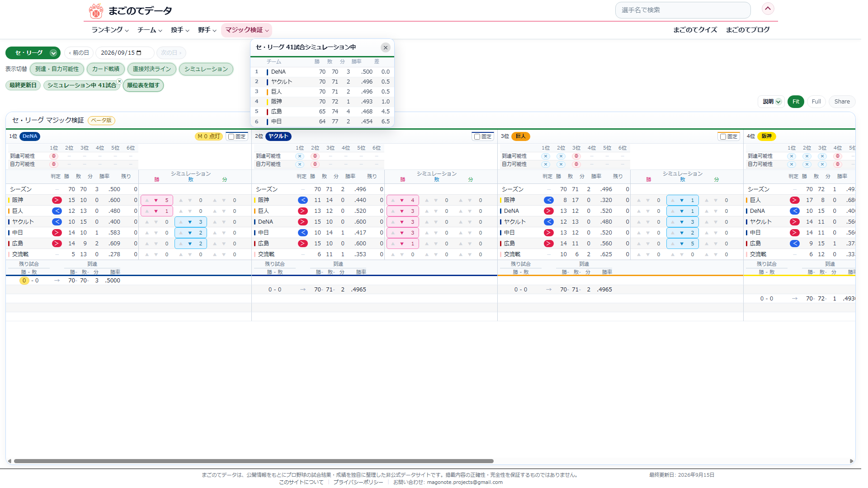Open the マジック検証 menu tab

247,30
